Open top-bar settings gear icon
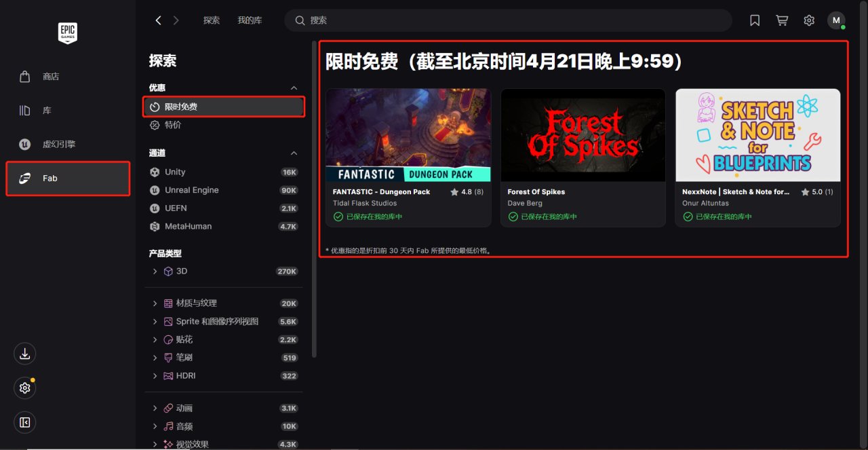 pyautogui.click(x=809, y=20)
